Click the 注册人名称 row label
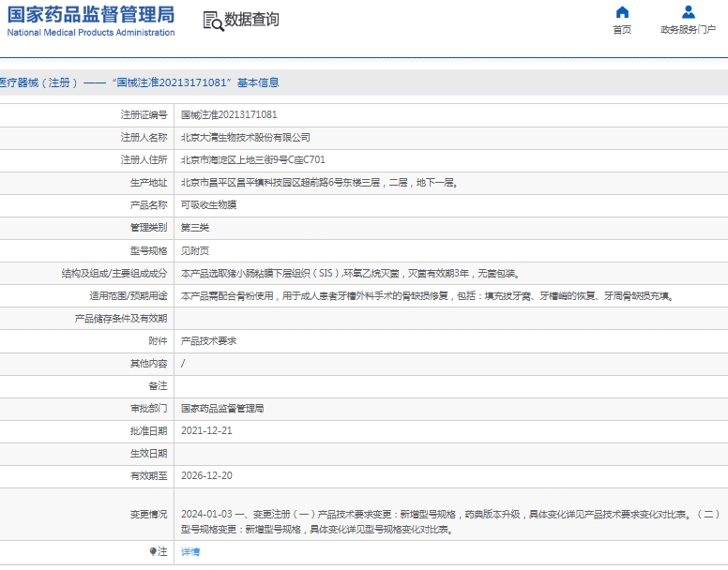 [x=144, y=137]
